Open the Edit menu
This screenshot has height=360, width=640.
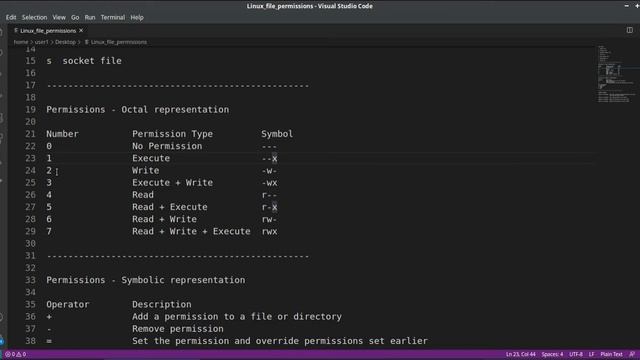pos(11,18)
